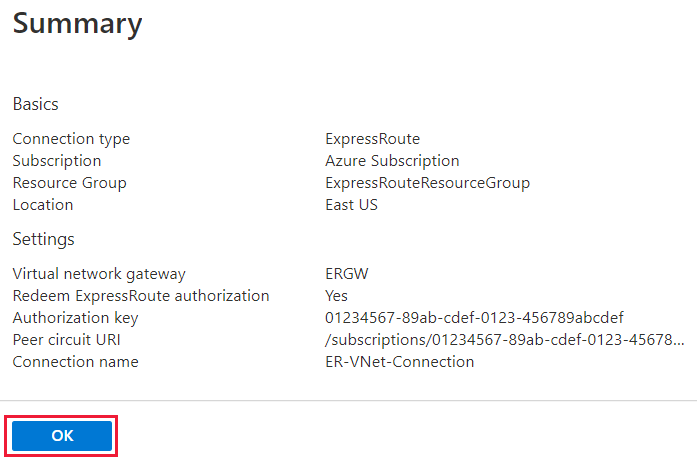Viewport: 697px width, 460px height.
Task: Click the Connection name label
Action: coord(75,362)
